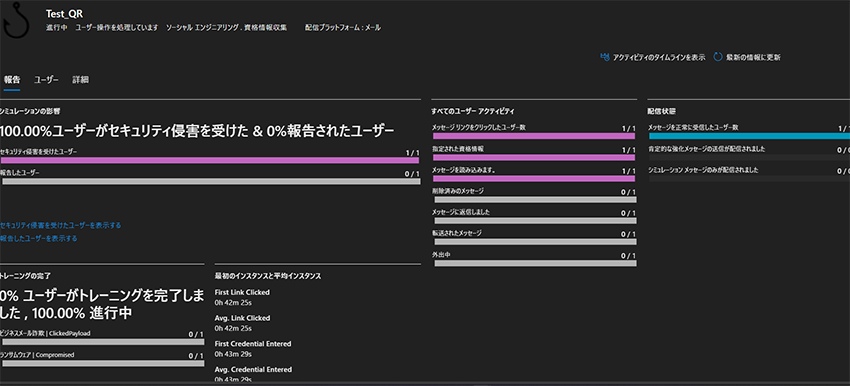Click the メッセージに返信しました row label
Viewport: 850px width, 386px height.
click(x=461, y=212)
